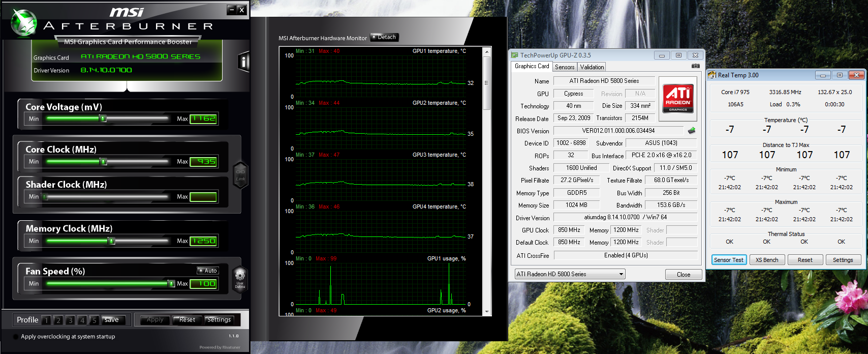Click the Afterburner Reset button

tap(187, 320)
